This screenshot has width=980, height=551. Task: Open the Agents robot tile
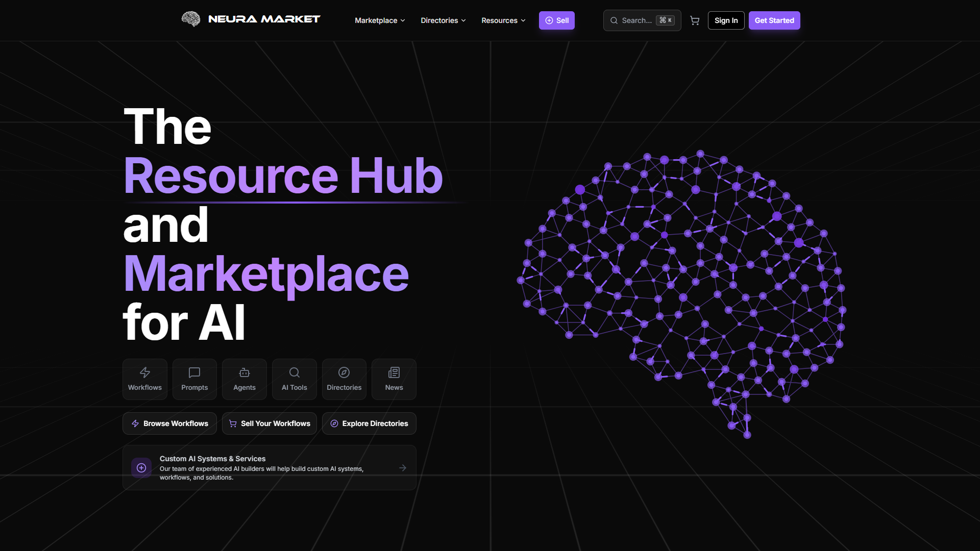[x=244, y=379]
